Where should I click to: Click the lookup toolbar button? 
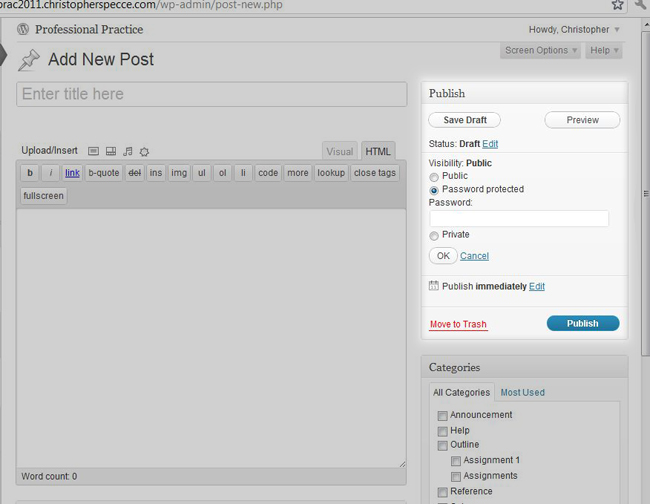[331, 173]
